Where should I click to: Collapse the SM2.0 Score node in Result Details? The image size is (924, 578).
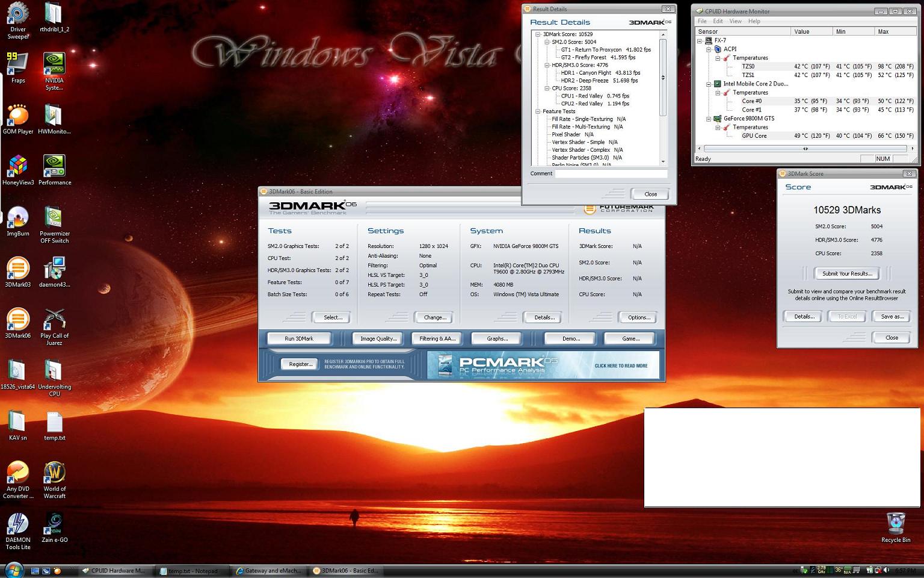point(547,42)
